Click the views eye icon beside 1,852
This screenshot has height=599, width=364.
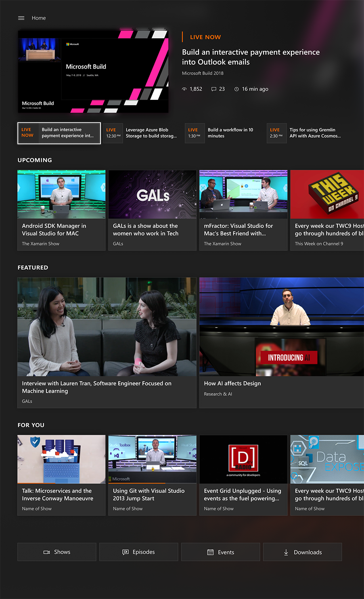pos(184,89)
